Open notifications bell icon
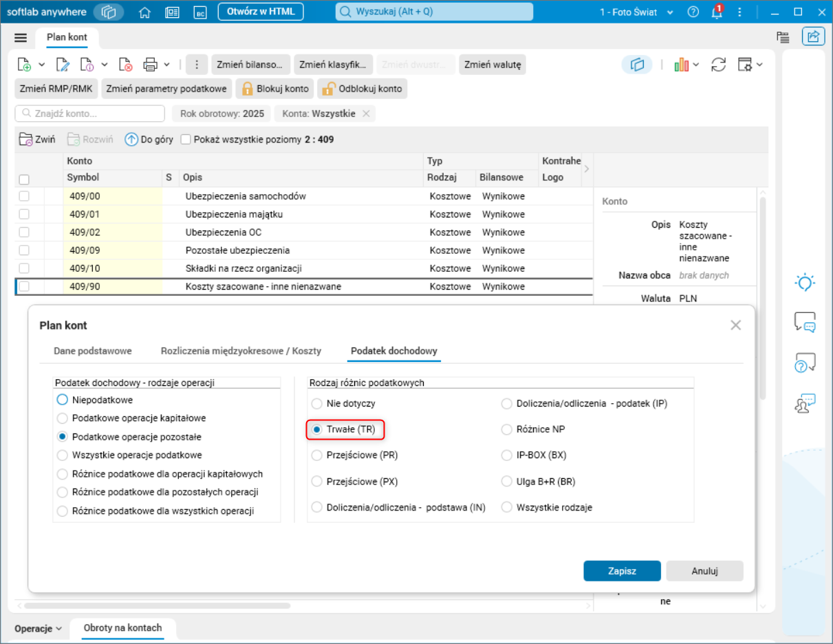The width and height of the screenshot is (833, 644). [x=716, y=12]
